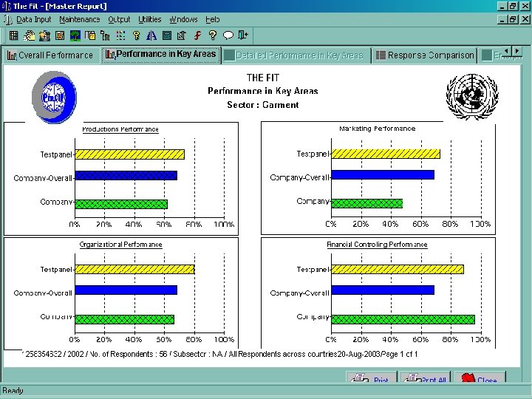532x399 pixels.
Task: Click blue Company-Overall bar in Marketing chart
Action: [x=383, y=175]
